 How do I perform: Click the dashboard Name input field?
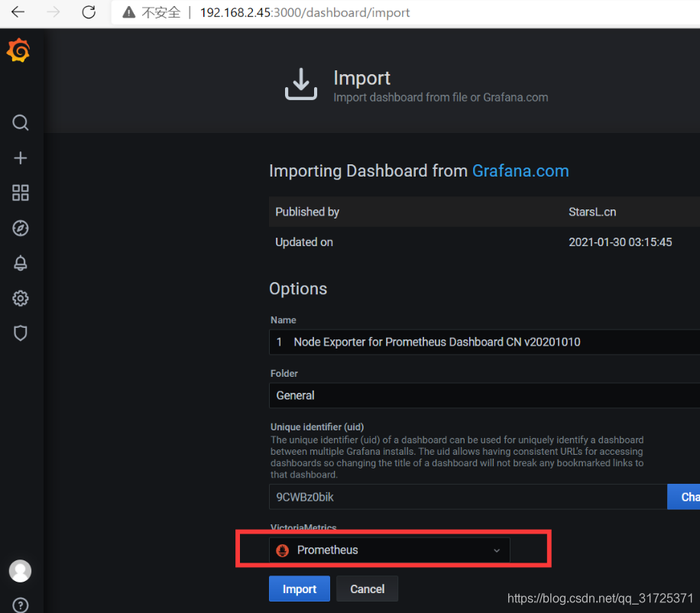click(x=484, y=342)
